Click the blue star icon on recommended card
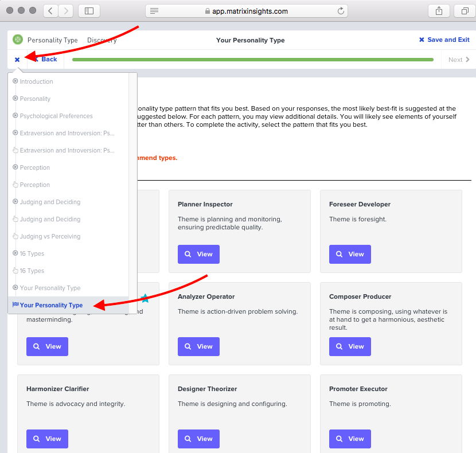The image size is (476, 453). 145,298
